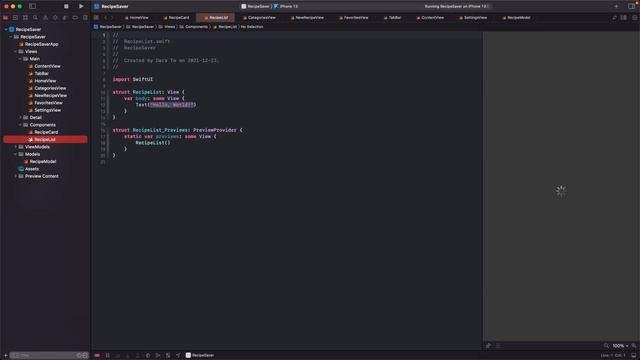This screenshot has height=360, width=640.
Task: Pause program execution in debug bar
Action: point(108,356)
